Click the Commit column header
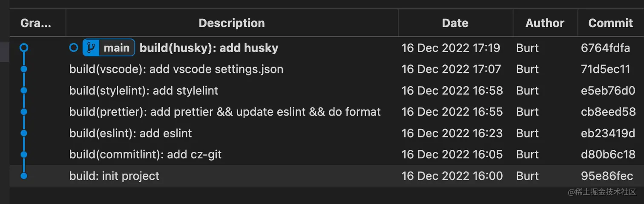Viewport: 644px width, 204px height. (610, 23)
